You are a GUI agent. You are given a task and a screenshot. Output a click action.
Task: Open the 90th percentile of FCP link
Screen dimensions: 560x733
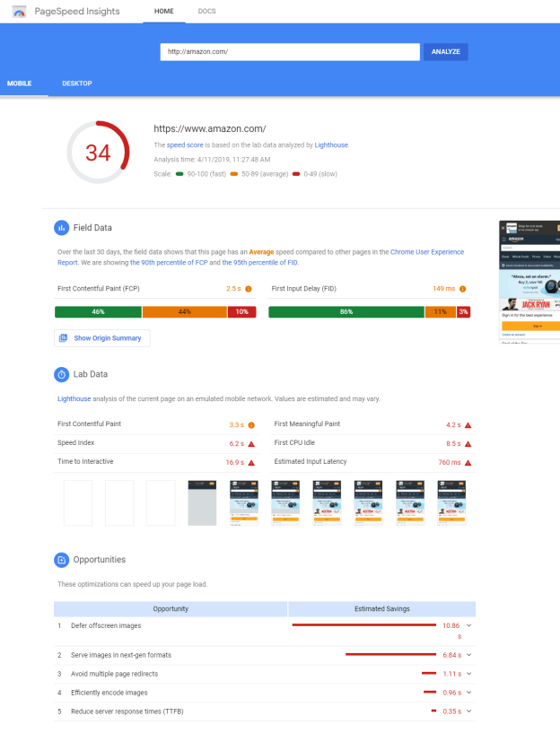169,262
